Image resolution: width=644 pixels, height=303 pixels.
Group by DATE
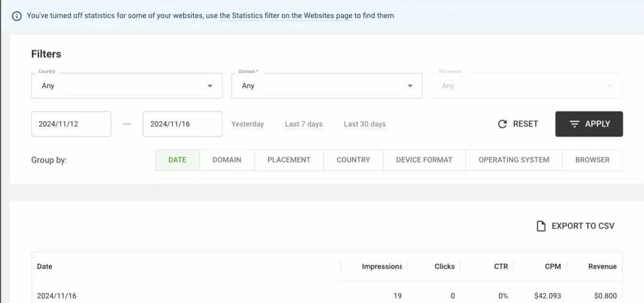177,160
